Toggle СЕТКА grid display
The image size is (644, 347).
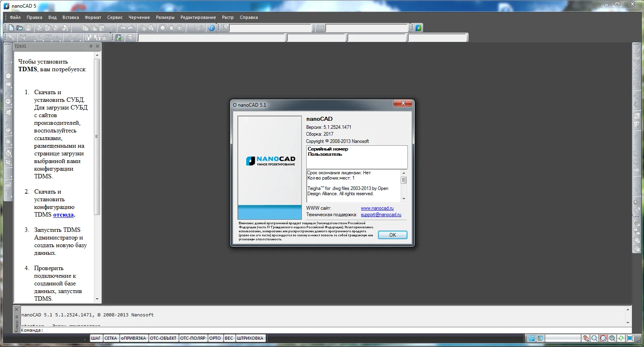coord(111,338)
